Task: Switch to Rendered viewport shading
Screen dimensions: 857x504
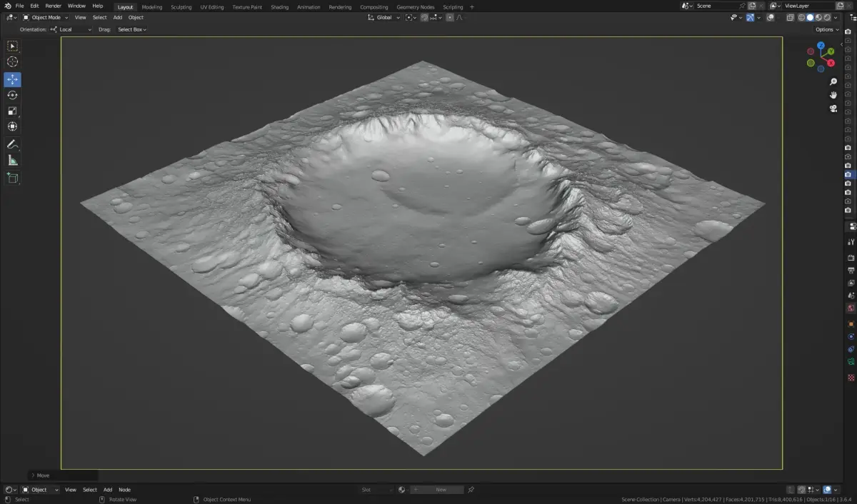Action: [827, 17]
